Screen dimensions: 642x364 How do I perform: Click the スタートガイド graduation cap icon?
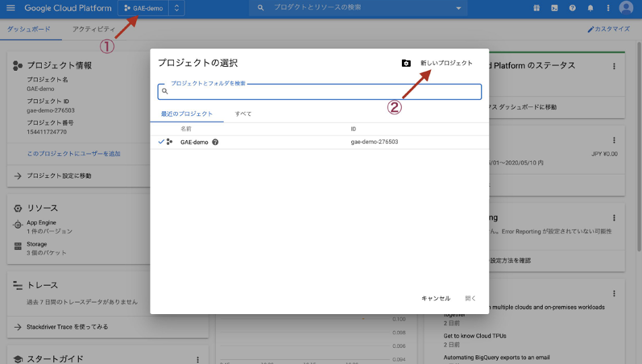[x=18, y=359]
